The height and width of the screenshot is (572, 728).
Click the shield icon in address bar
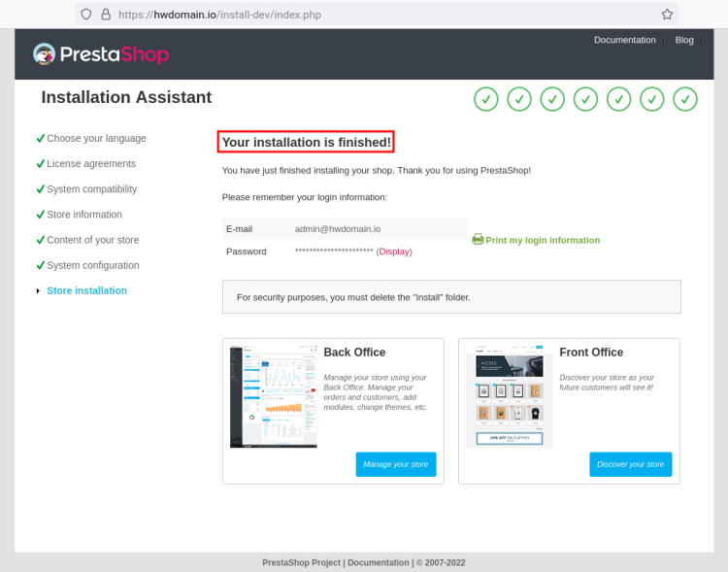[86, 15]
